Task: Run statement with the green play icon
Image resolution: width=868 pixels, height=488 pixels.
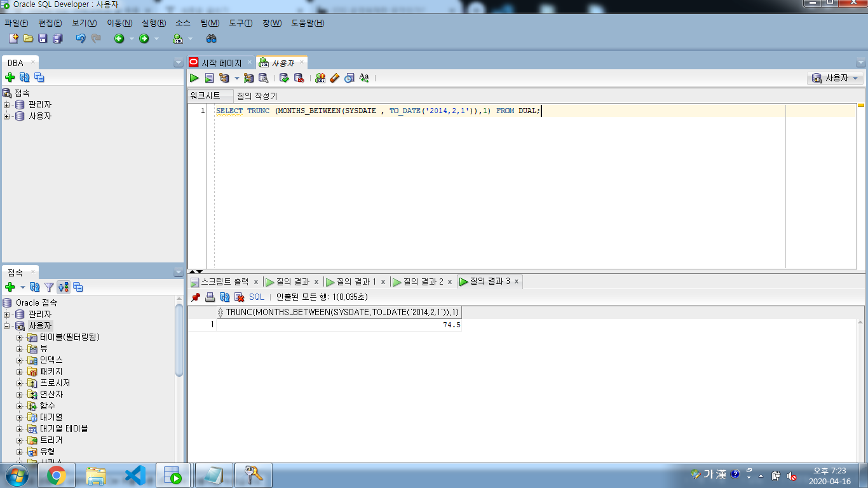Action: [x=194, y=78]
